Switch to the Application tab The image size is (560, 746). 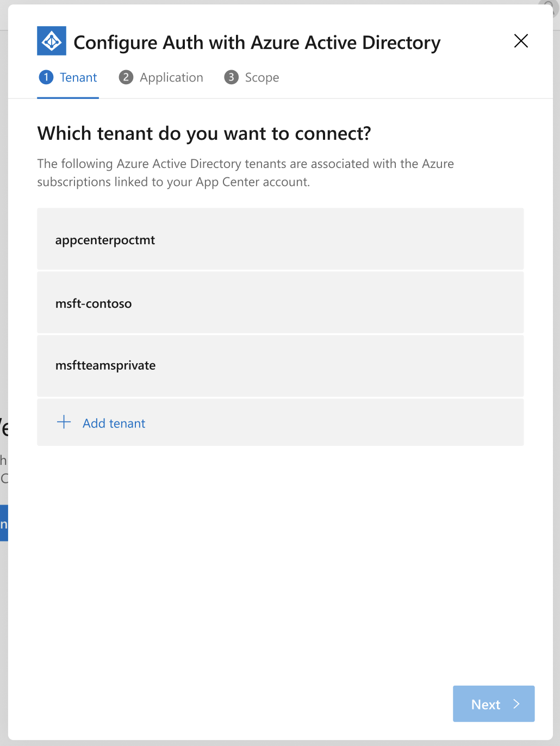pyautogui.click(x=171, y=77)
